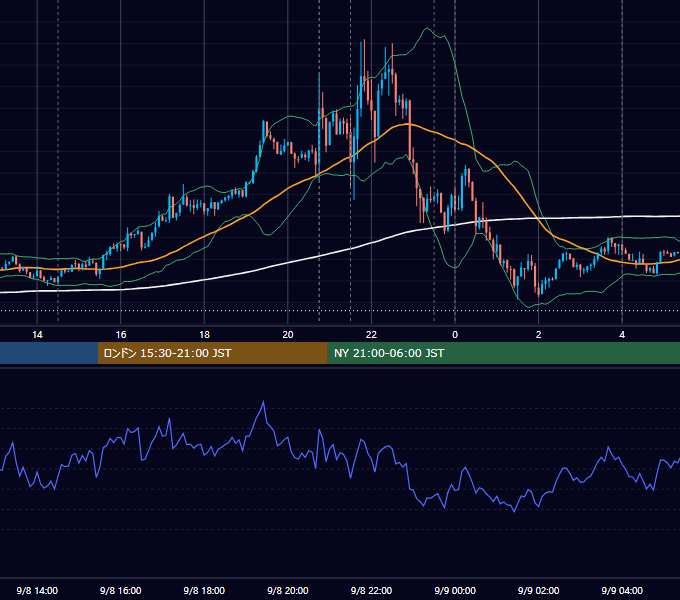Screen dimensions: 680x600
Task: Click the '9/8 20:00' bottom axis label
Action: tap(288, 590)
